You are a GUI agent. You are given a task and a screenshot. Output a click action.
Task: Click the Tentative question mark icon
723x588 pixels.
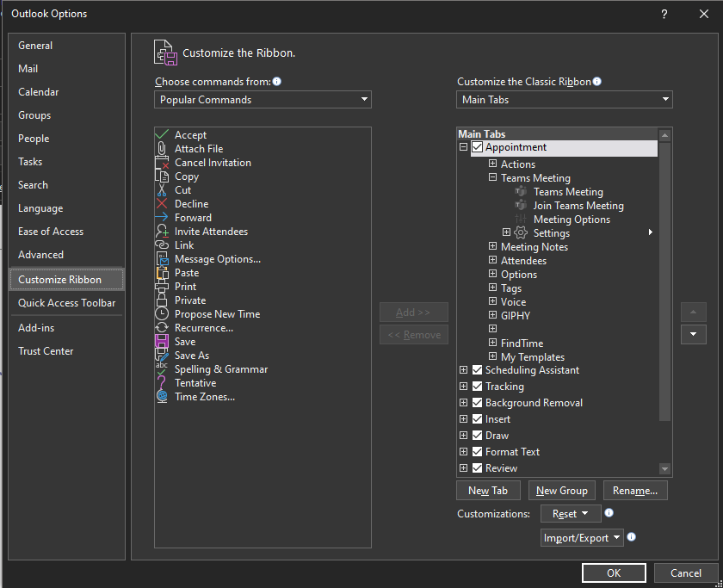pos(162,383)
